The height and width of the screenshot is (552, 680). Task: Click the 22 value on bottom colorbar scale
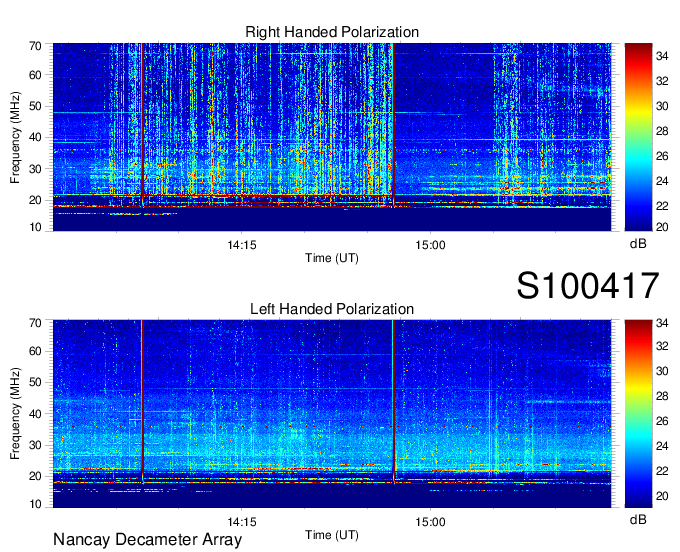click(x=662, y=470)
